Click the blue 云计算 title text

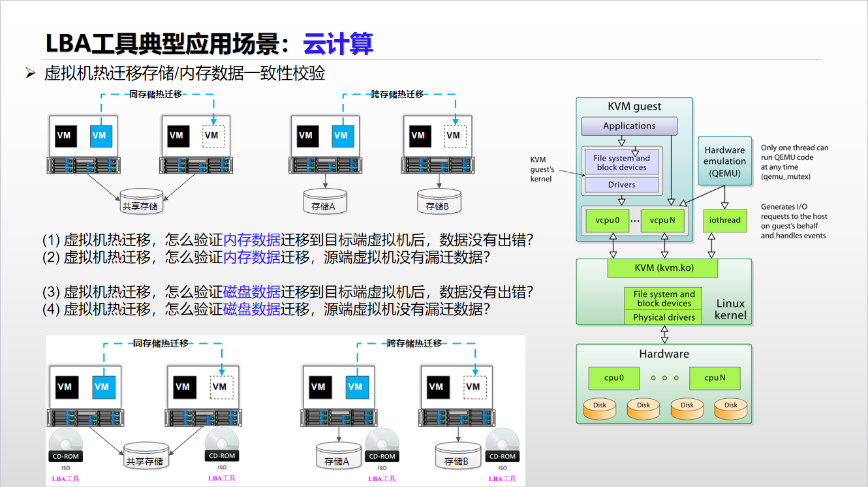(338, 44)
